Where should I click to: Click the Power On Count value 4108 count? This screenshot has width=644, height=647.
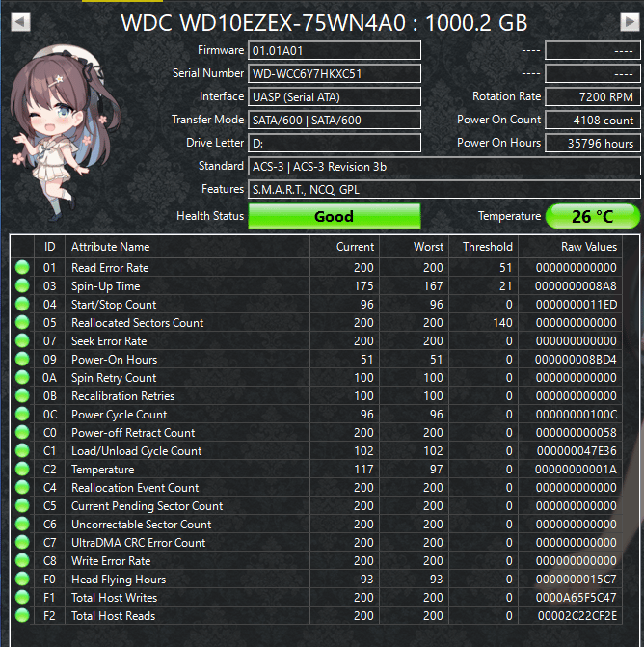(x=593, y=121)
